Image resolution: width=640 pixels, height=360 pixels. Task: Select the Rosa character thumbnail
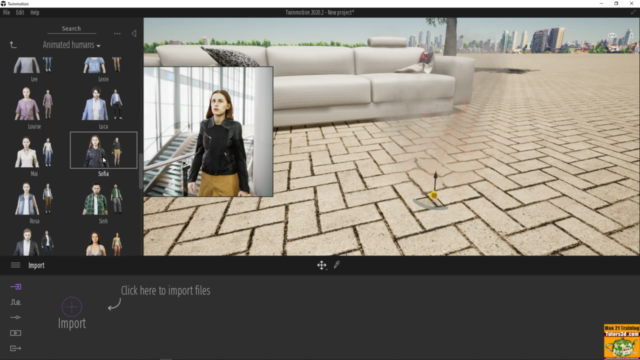[34, 198]
